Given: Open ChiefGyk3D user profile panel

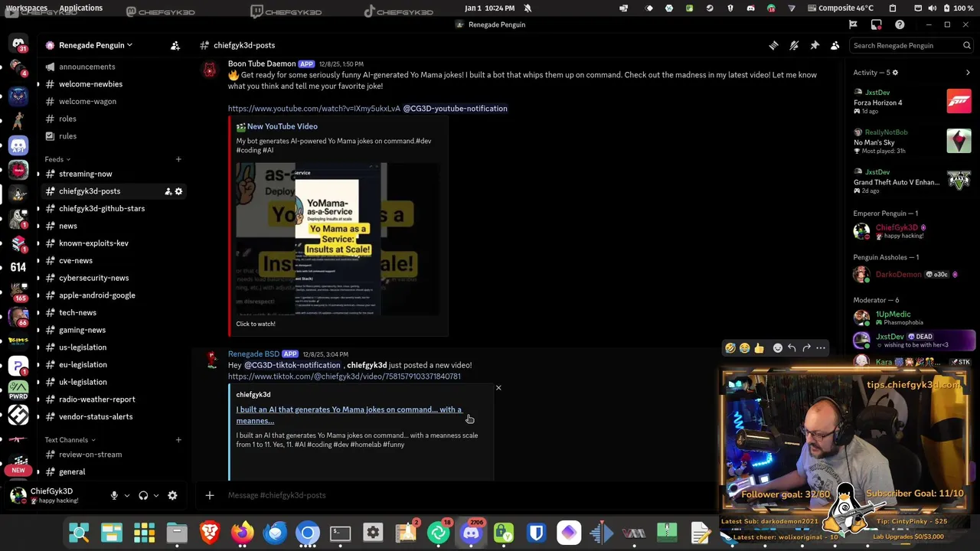Looking at the screenshot, I should [54, 495].
